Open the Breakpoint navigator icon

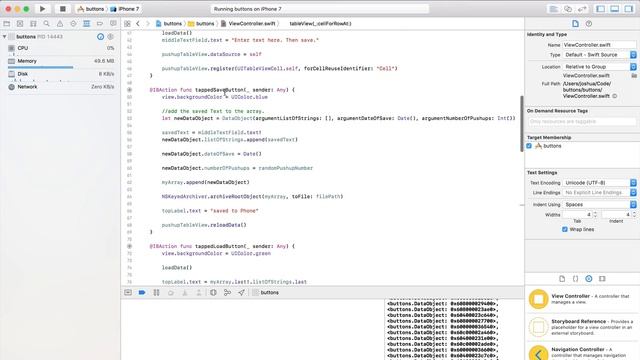pos(100,24)
